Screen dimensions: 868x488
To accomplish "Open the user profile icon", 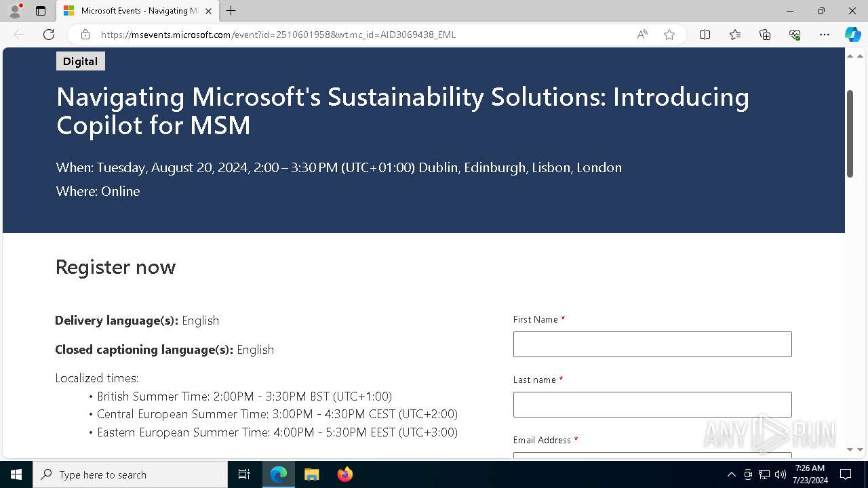I will [15, 11].
